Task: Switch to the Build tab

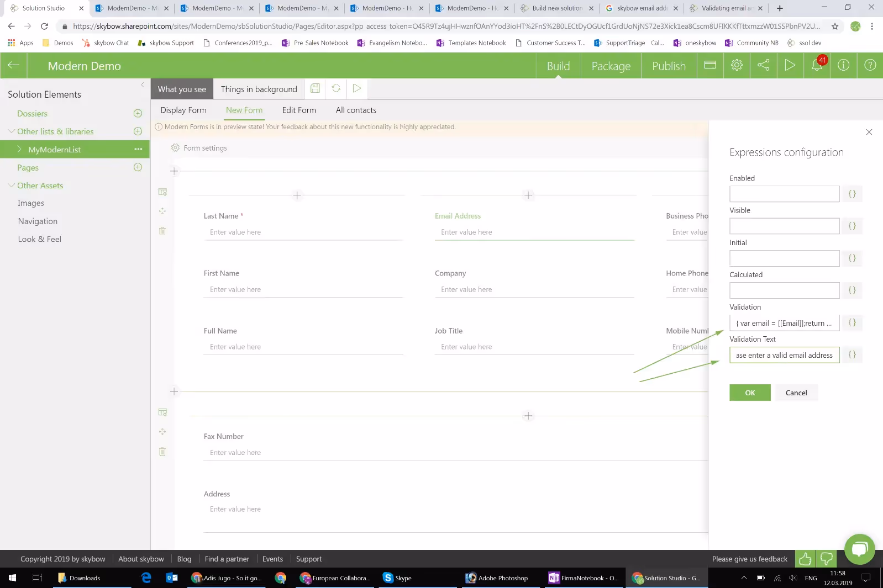Action: coord(558,66)
